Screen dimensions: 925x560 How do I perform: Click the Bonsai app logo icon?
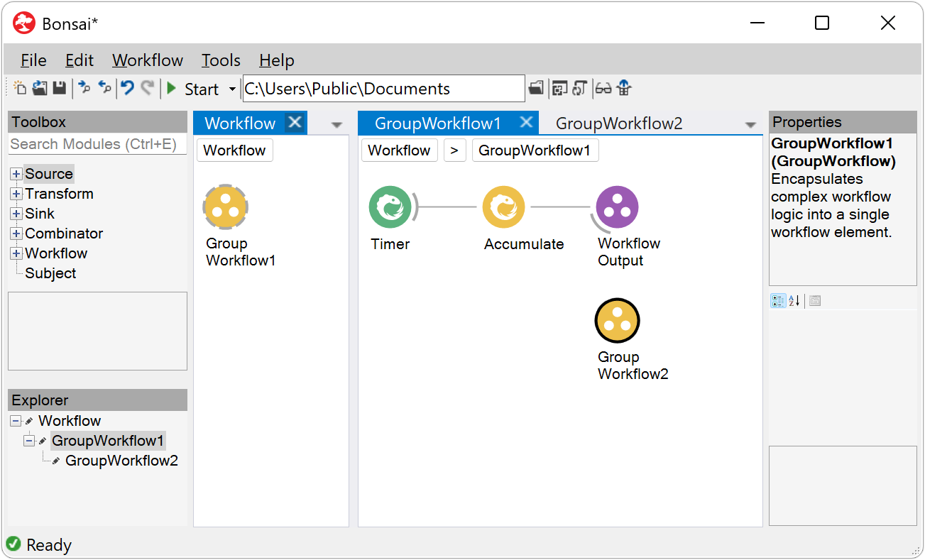(x=24, y=23)
